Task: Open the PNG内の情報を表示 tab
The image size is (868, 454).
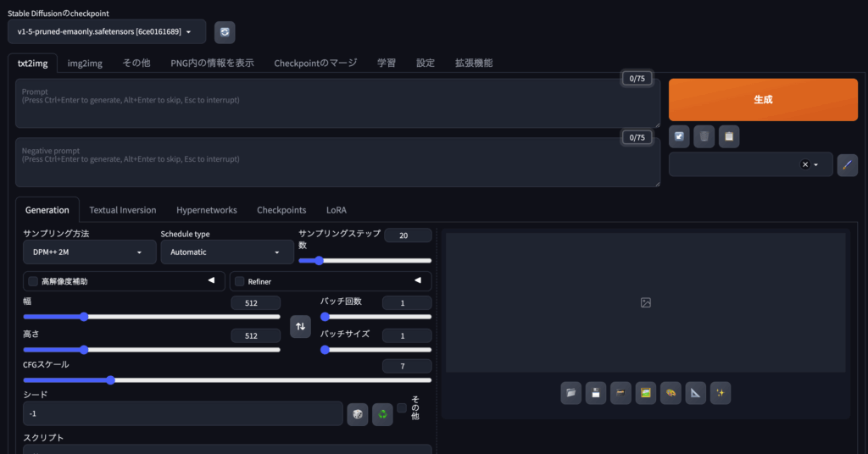Action: pyautogui.click(x=212, y=63)
